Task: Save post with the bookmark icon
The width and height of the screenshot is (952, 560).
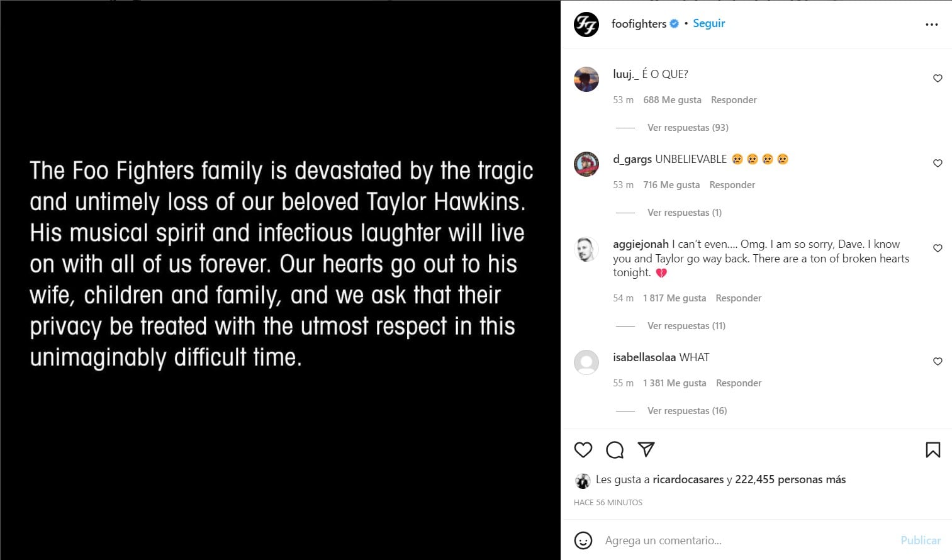Action: pos(932,450)
